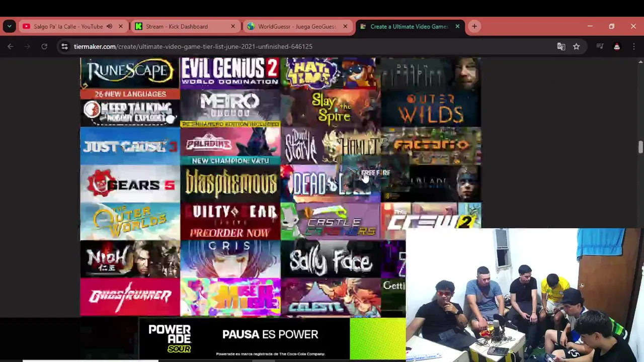
Task: Select the Paladins image
Action: coord(230,146)
